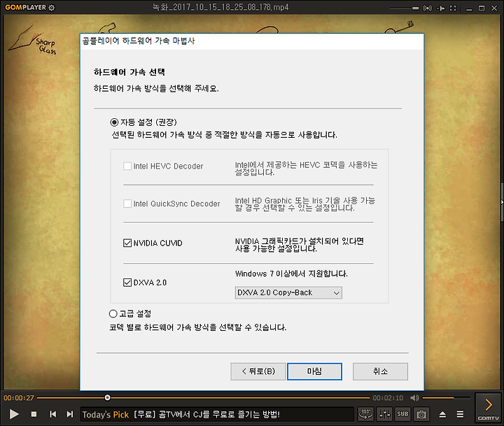Screen dimensions: 504x426
Task: Open the DXVA 2.0 Copy-Back dropdown
Action: pos(288,292)
